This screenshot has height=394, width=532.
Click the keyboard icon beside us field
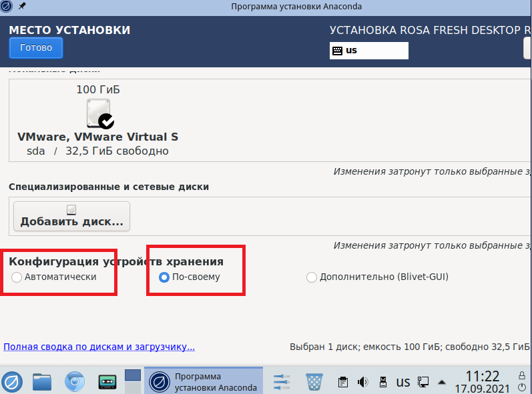pos(337,51)
